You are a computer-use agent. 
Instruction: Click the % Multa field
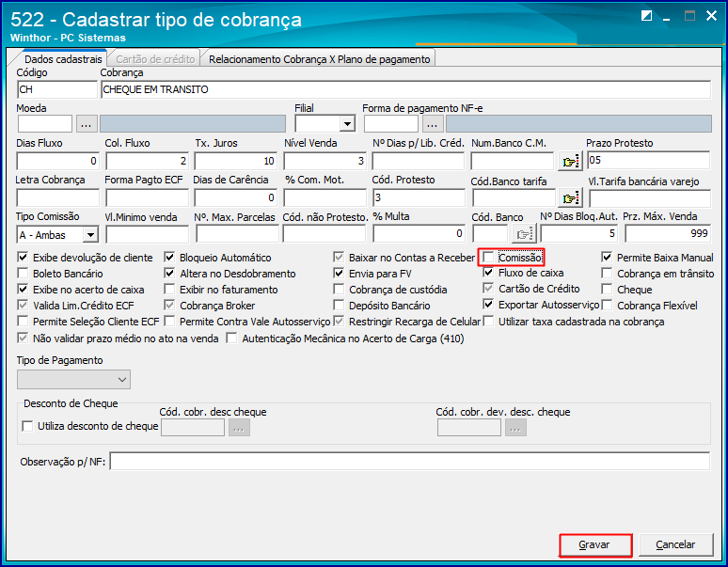[x=419, y=233]
